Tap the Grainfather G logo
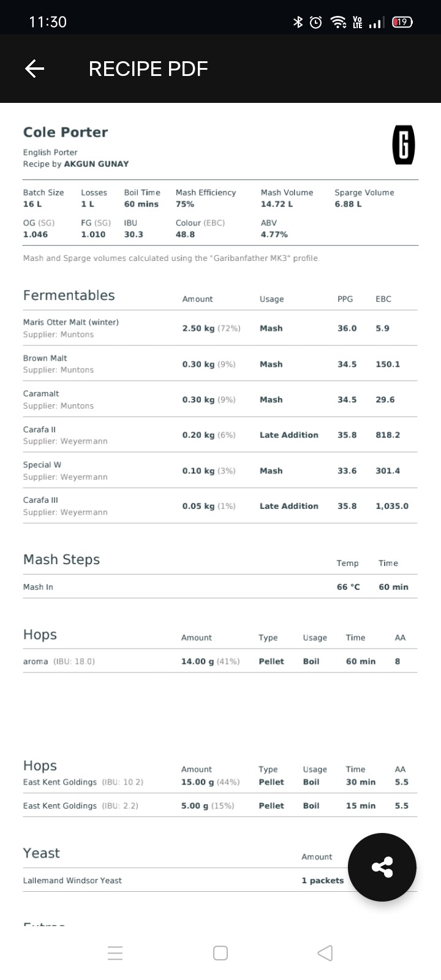441x980 pixels. [x=403, y=145]
